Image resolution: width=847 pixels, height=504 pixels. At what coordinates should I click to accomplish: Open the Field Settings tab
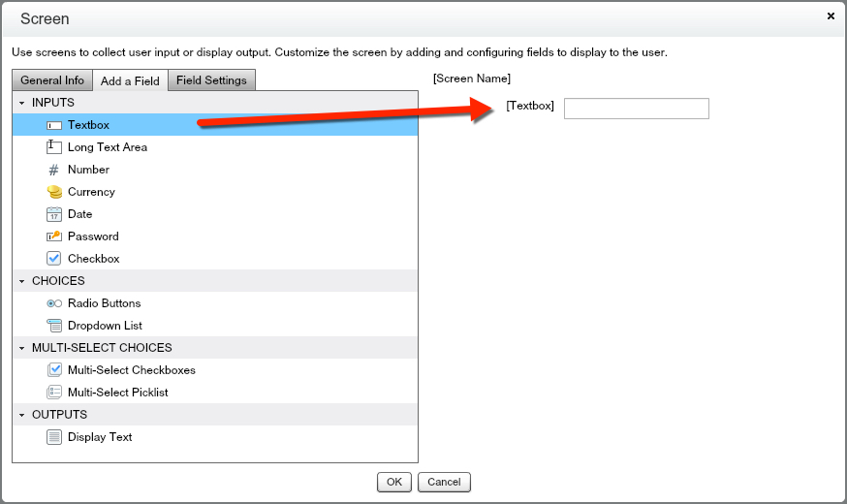click(x=211, y=80)
